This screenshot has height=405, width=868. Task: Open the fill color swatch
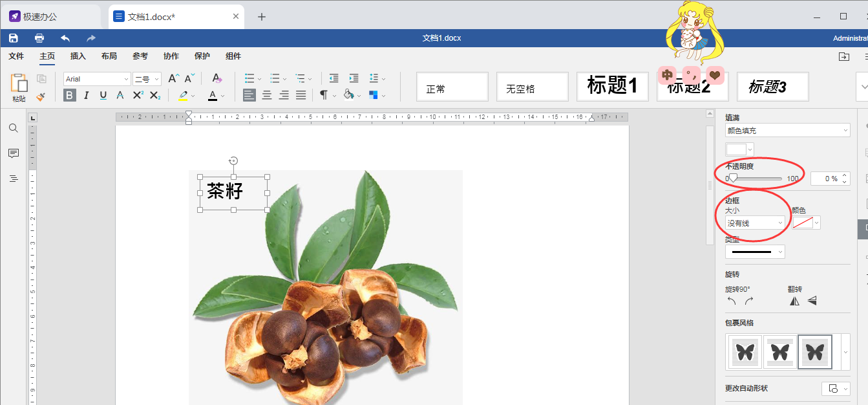pos(740,150)
